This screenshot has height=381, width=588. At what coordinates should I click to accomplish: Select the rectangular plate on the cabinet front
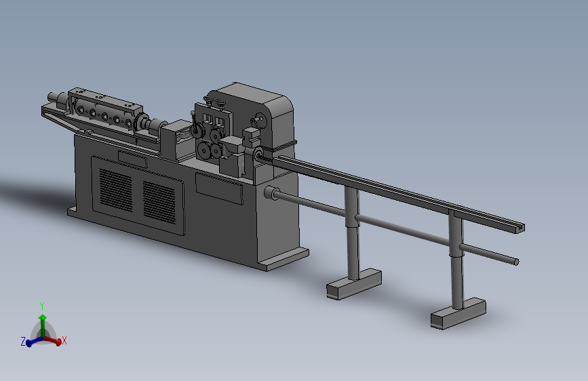(x=219, y=189)
